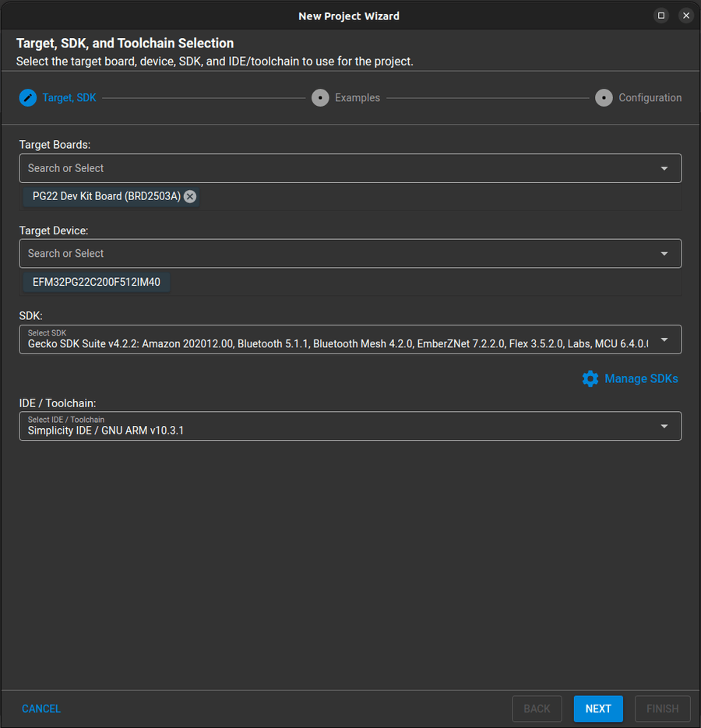This screenshot has height=728, width=701.
Task: Open SDK manager via the gear icon
Action: click(x=590, y=378)
